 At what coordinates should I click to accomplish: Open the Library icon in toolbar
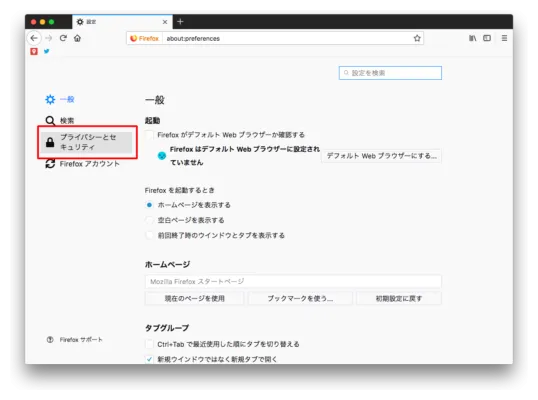pyautogui.click(x=472, y=38)
